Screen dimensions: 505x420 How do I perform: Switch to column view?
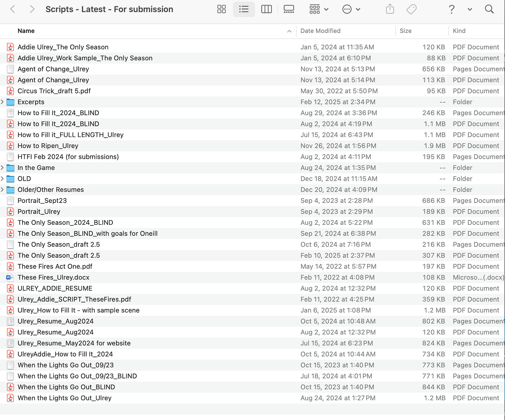[x=266, y=9]
